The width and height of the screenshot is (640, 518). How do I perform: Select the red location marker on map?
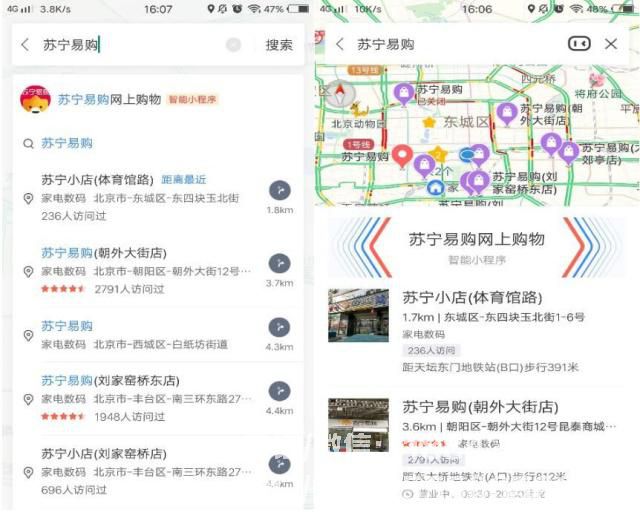[x=402, y=156]
